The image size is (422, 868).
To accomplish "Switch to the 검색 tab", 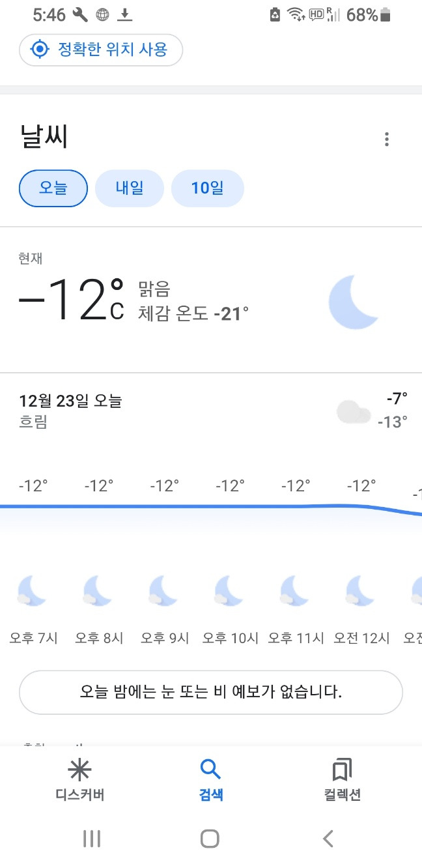I will pyautogui.click(x=210, y=782).
